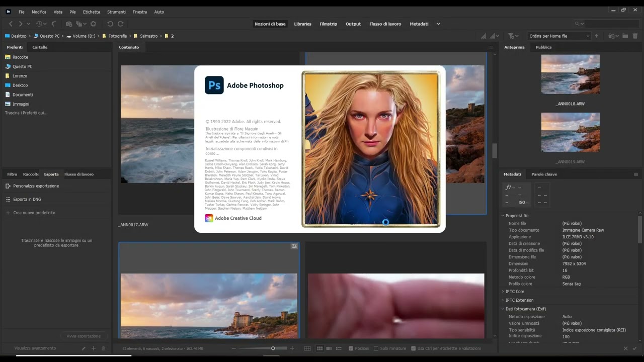Collapse the Dati fotocamera (Exif) section

click(503, 309)
